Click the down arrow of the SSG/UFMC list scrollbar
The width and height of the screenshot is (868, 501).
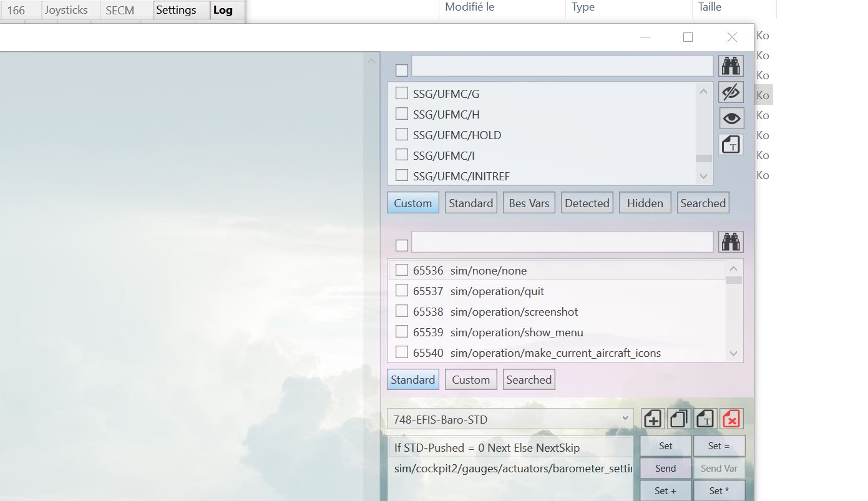(703, 177)
